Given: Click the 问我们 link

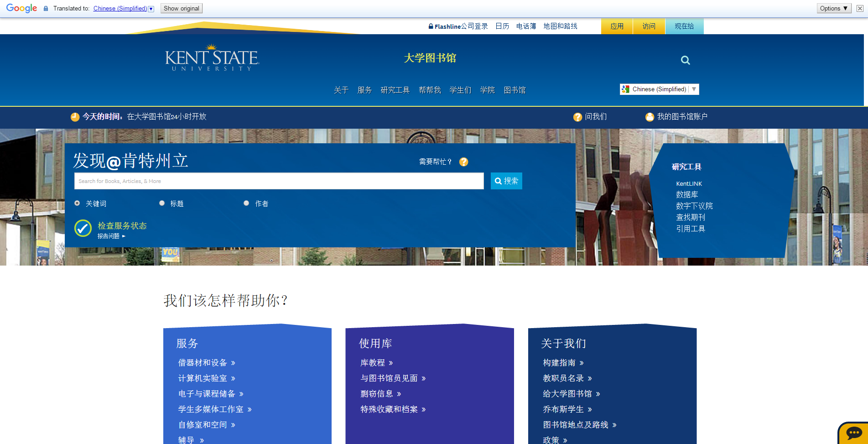Looking at the screenshot, I should coord(596,117).
